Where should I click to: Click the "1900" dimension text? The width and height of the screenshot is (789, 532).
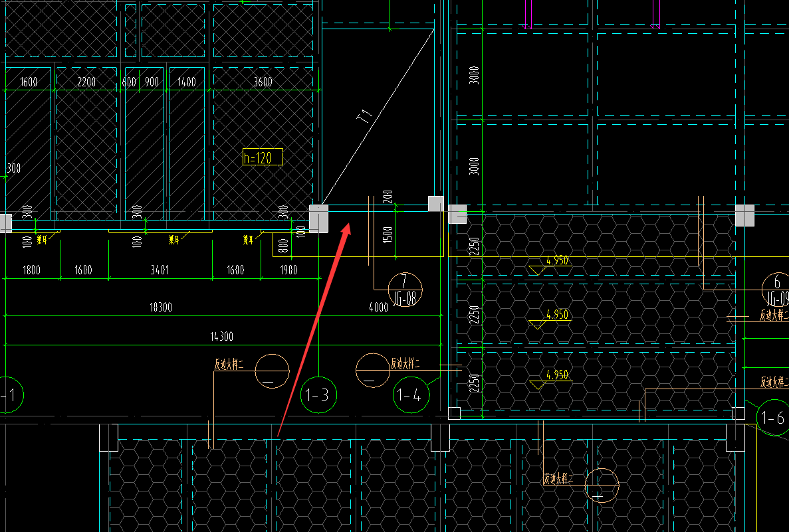pos(289,270)
